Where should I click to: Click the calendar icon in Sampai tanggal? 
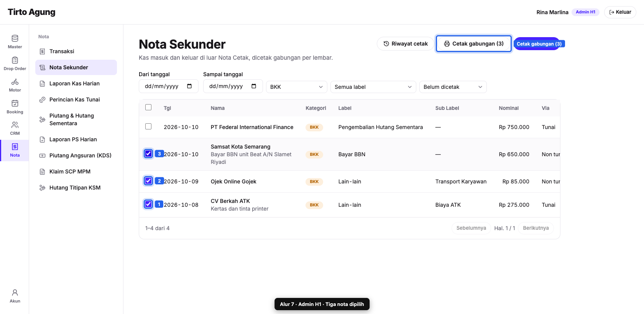pos(254,86)
